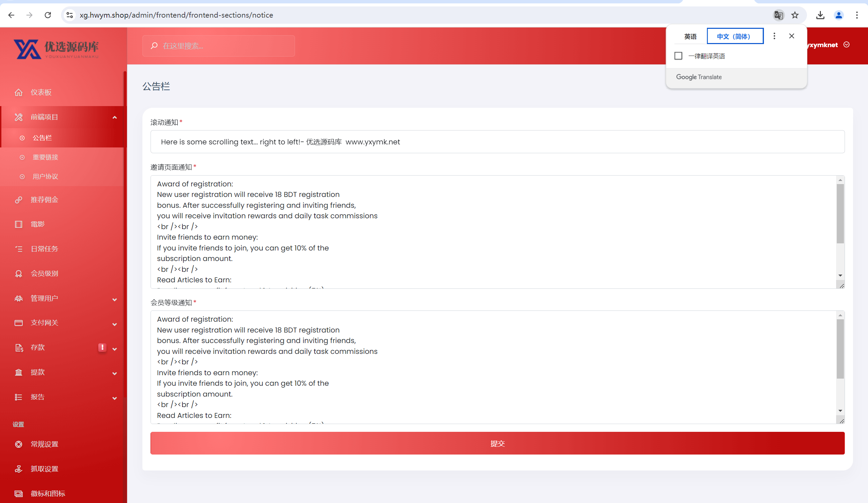Click the 提交 submit button
Image resolution: width=868 pixels, height=503 pixels.
(497, 443)
